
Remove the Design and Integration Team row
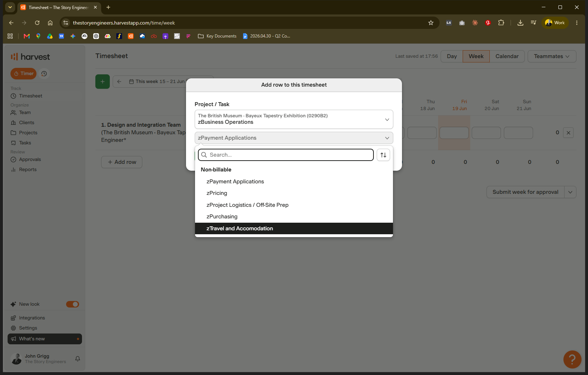point(568,133)
